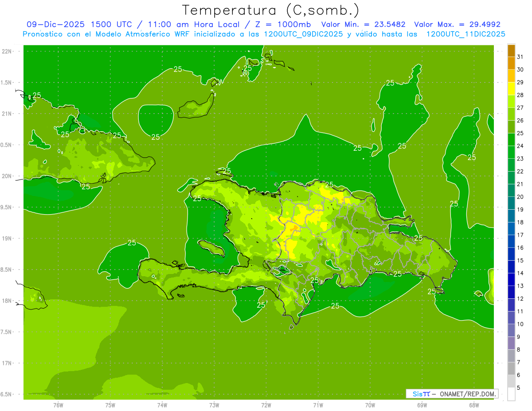The image size is (532, 411).
Task: Click the '19N' latitude axis label
Action: (x=7, y=239)
